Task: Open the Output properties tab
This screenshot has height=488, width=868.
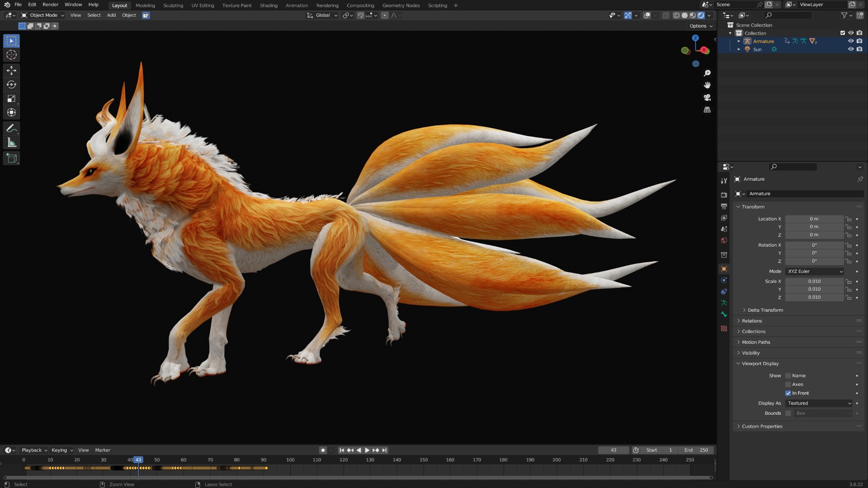Action: [x=724, y=206]
